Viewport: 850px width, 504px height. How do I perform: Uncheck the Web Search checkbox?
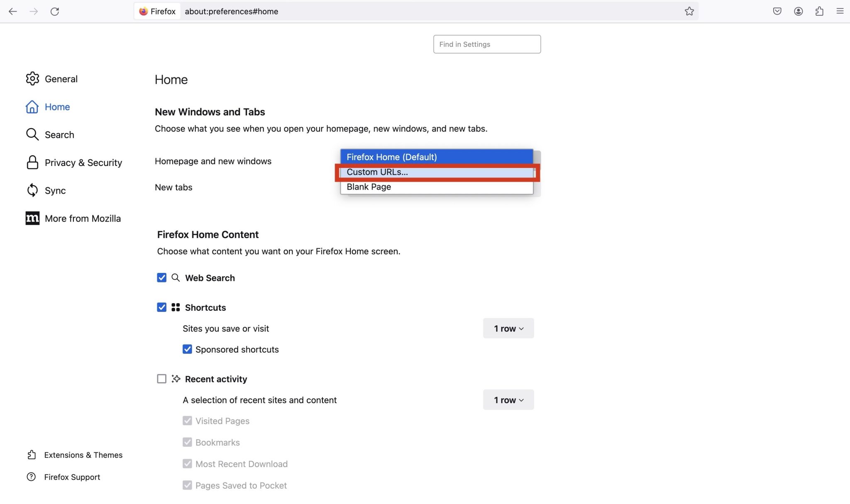[161, 278]
